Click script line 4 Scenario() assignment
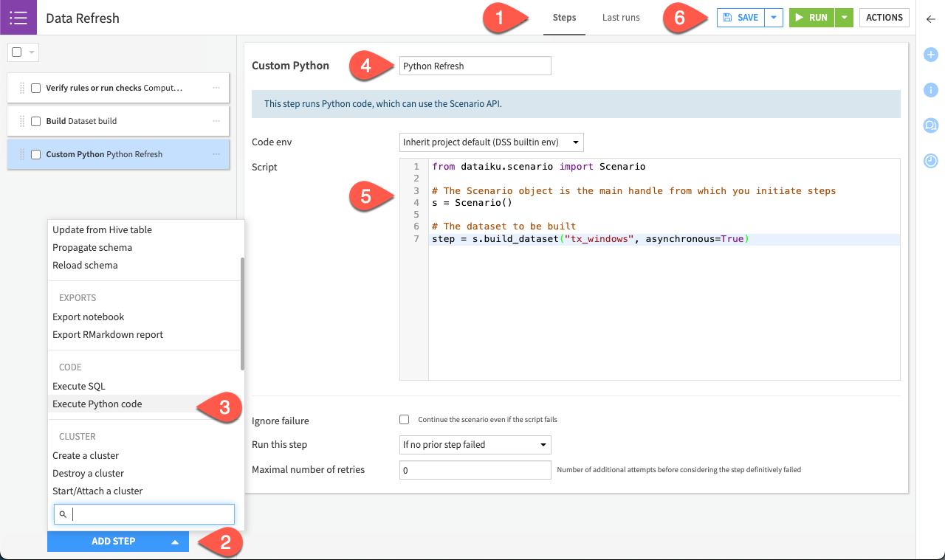Viewport: 945px width, 560px height. [x=472, y=202]
